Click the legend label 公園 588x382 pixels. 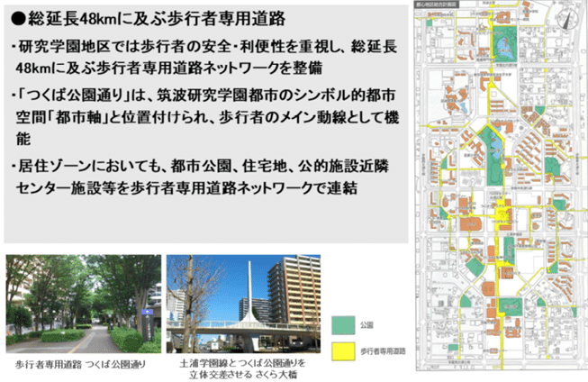[366, 325]
